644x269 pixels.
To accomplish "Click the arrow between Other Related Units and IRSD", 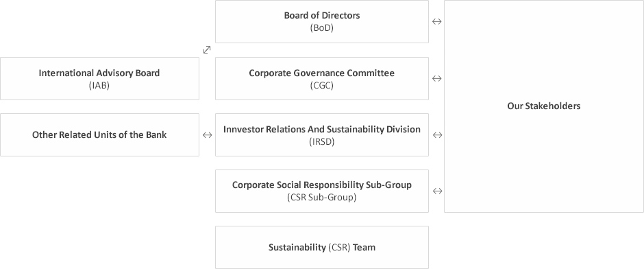I will [208, 135].
